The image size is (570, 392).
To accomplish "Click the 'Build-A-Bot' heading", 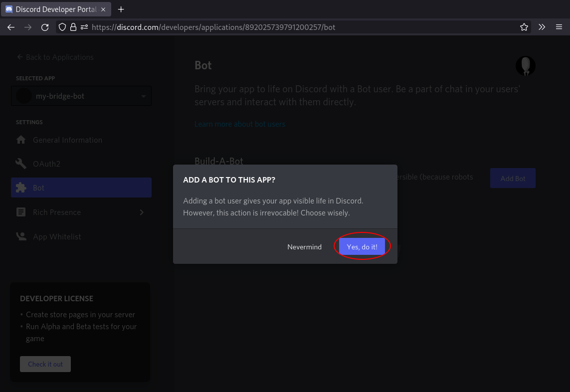I will pos(219,161).
